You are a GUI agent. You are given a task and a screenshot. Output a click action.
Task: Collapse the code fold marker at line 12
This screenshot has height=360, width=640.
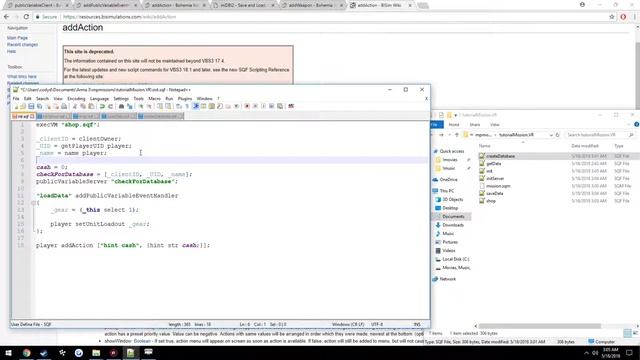pyautogui.click(x=33, y=203)
